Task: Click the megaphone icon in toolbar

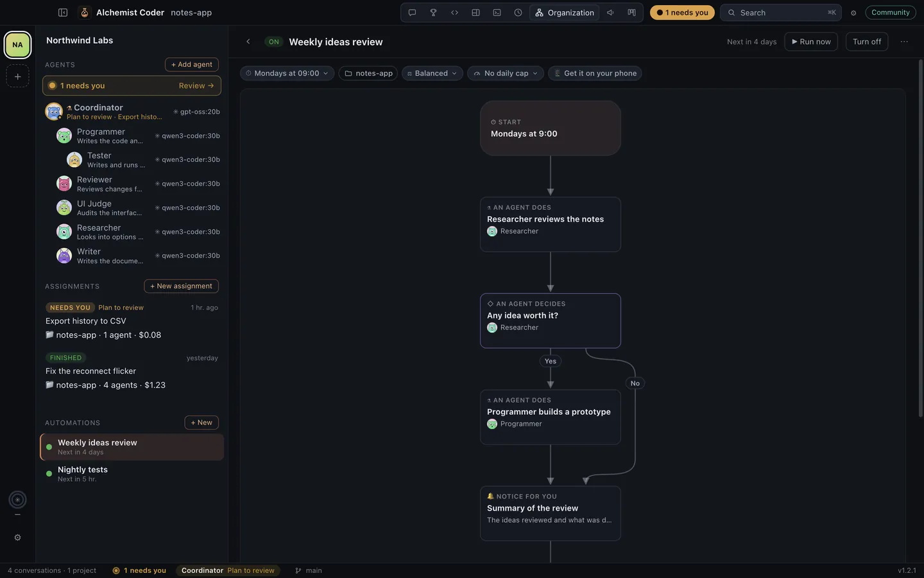Action: [x=610, y=12]
